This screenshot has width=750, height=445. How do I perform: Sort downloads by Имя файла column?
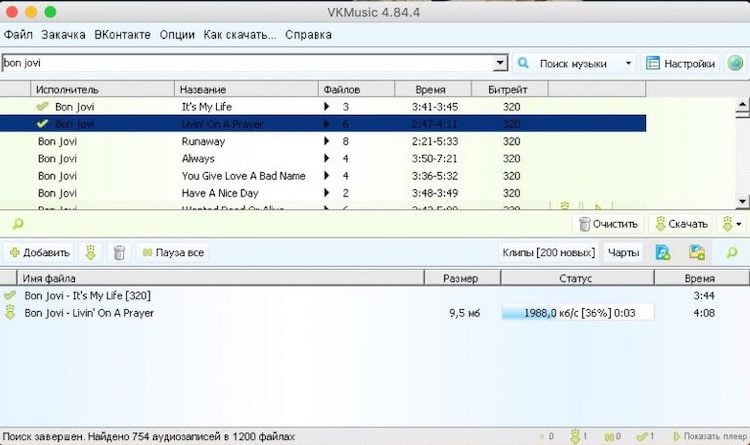pos(221,278)
